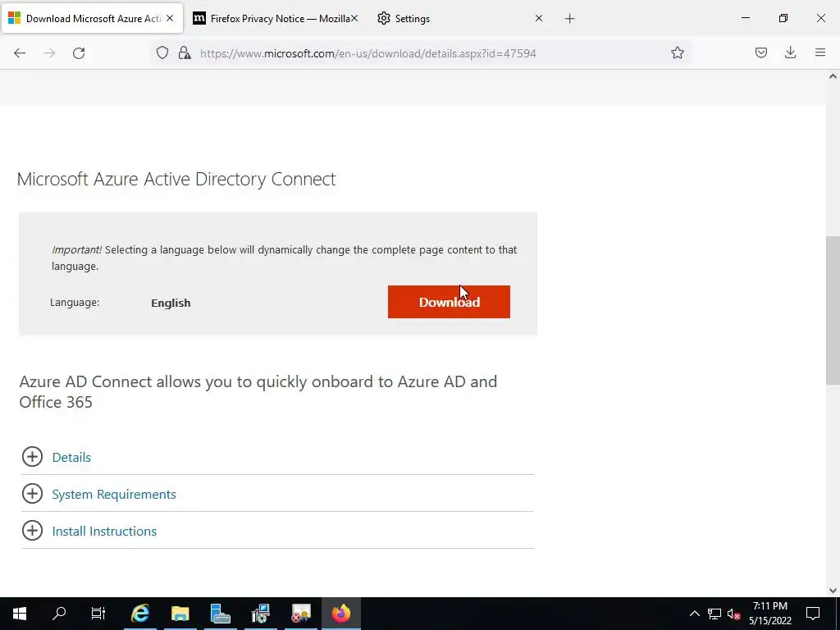
Task: Click the scrollbar up arrow
Action: [833, 76]
